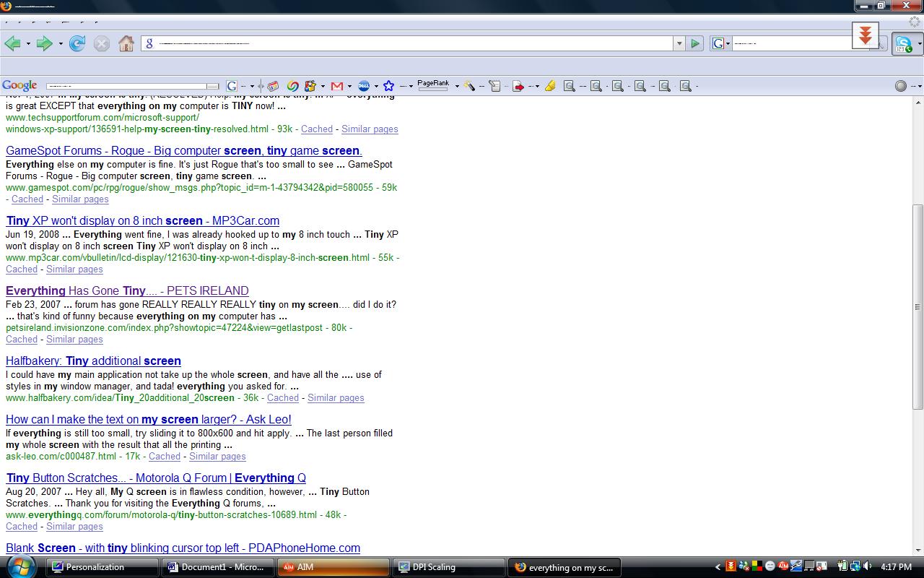Open the PageRank dropdown arrow

457,87
